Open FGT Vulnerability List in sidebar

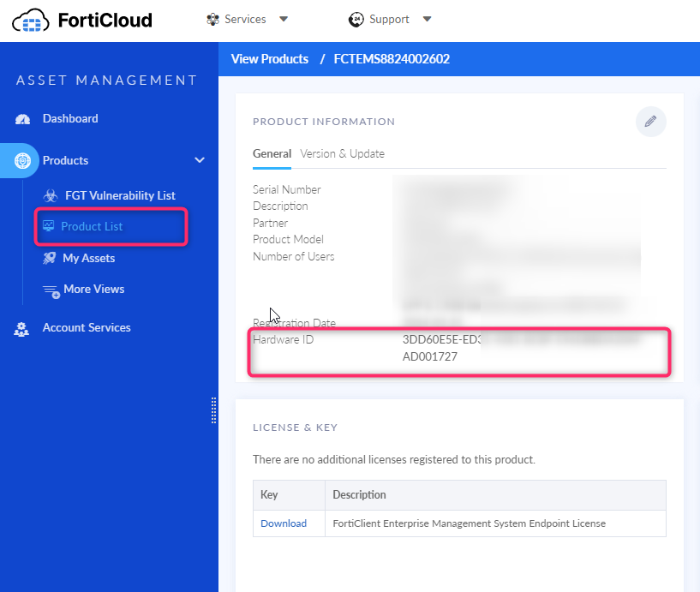(120, 196)
